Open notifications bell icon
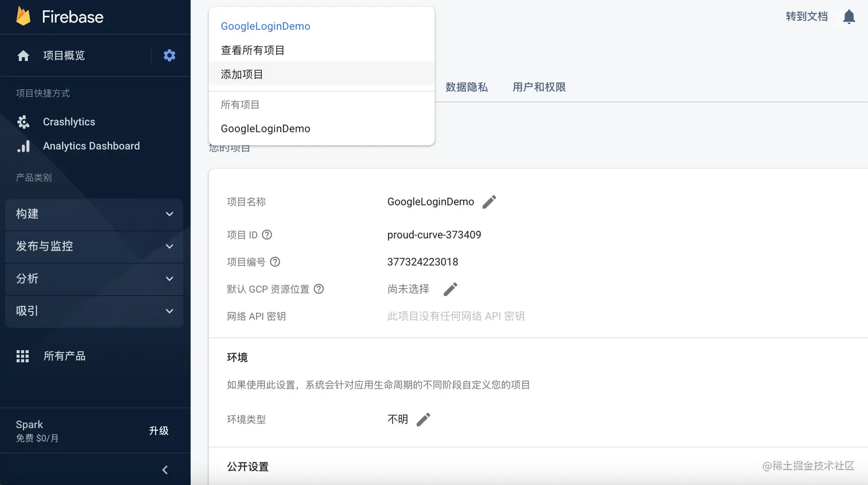 point(849,17)
